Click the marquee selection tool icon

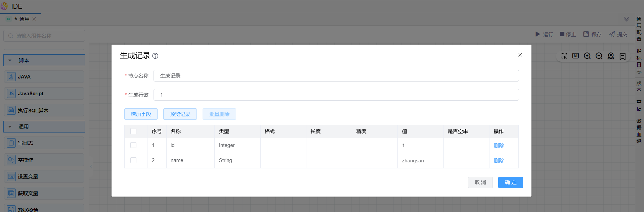tap(564, 56)
